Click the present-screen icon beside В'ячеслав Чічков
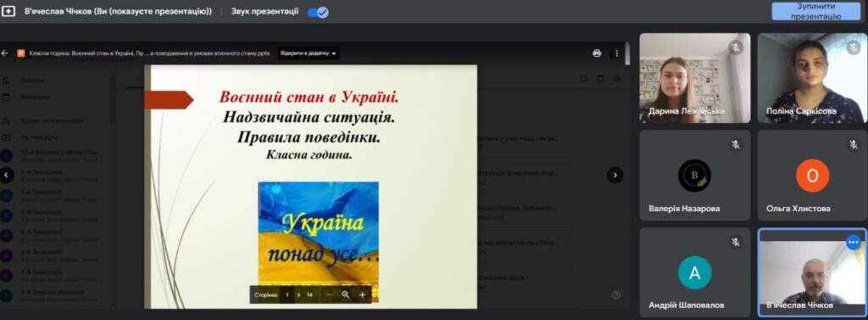 8,11
